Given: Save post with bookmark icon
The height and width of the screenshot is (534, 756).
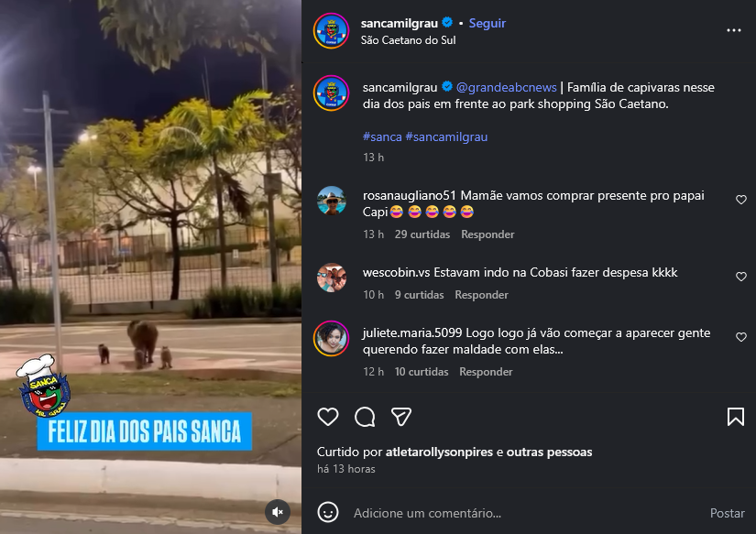Looking at the screenshot, I should (x=736, y=417).
